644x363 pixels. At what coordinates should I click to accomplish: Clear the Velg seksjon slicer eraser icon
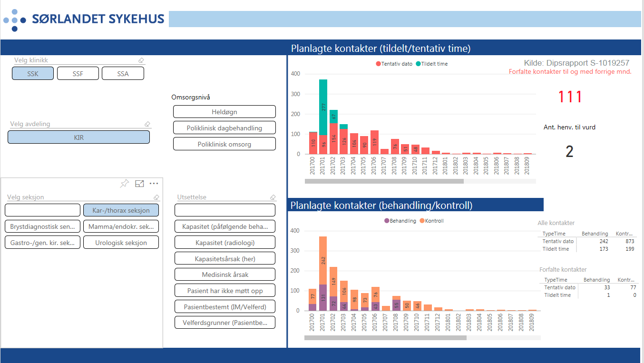(156, 197)
